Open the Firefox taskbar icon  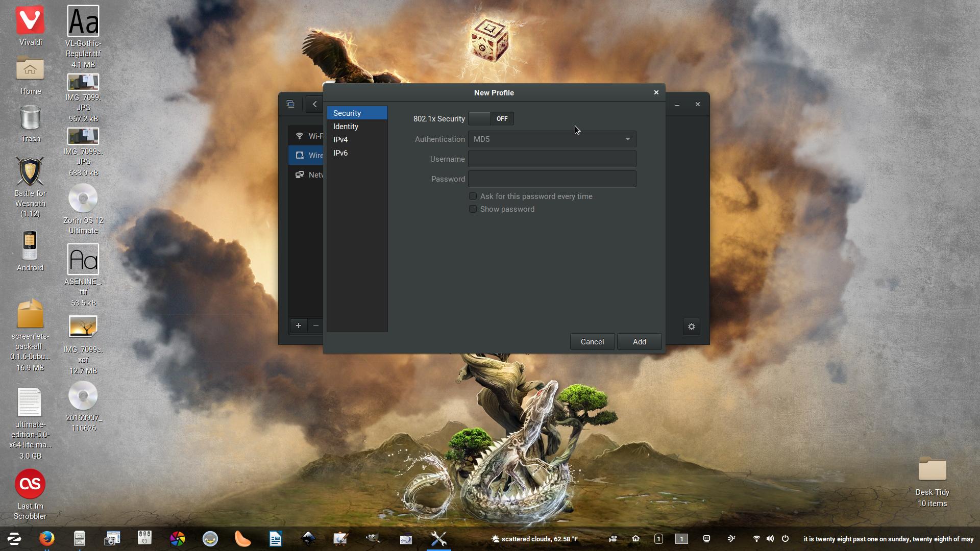pyautogui.click(x=46, y=539)
